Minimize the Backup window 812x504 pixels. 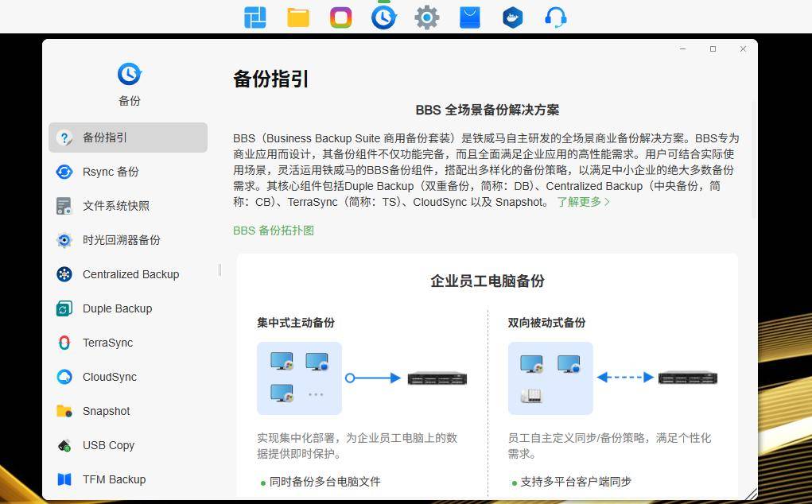pos(683,48)
